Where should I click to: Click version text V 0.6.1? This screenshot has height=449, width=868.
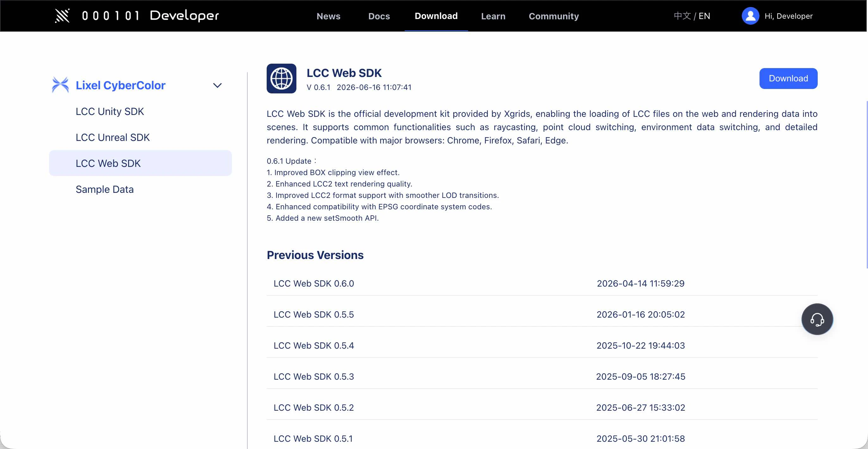318,87
